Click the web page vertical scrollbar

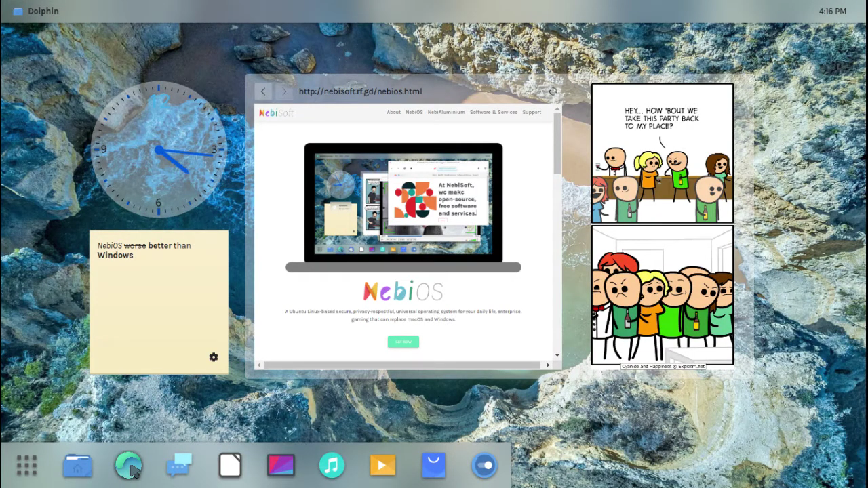click(x=557, y=142)
